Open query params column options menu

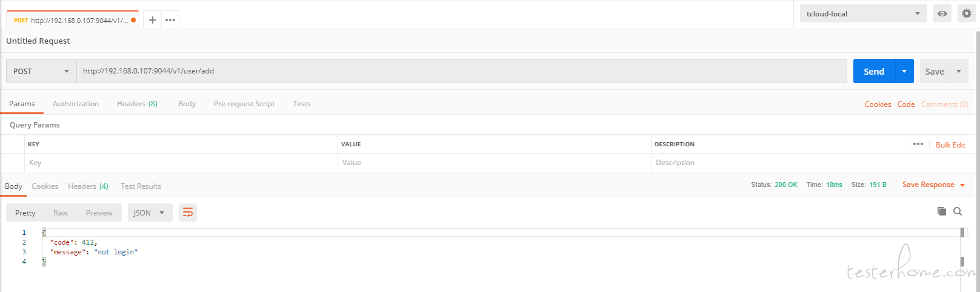(x=918, y=144)
